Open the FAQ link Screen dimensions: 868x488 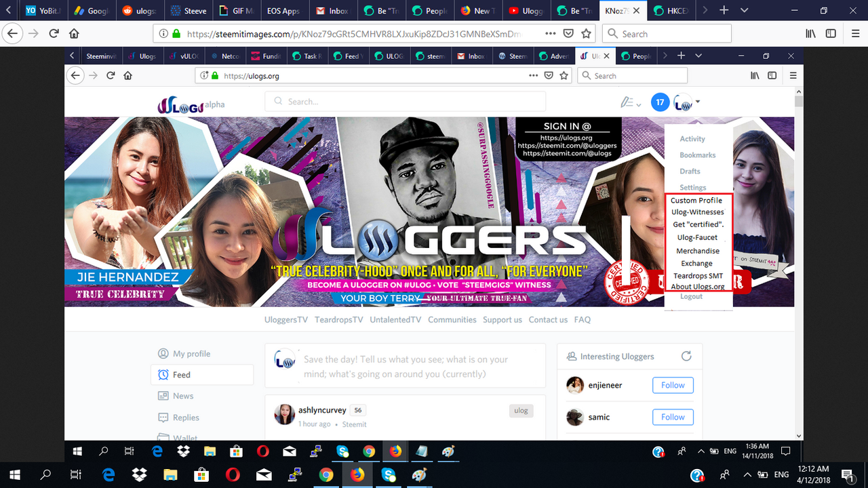click(583, 320)
